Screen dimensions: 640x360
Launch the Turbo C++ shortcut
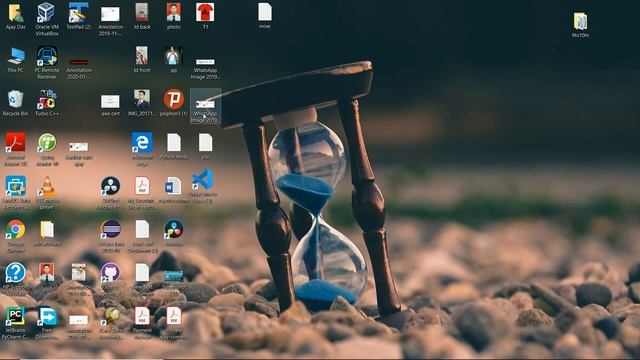(x=47, y=103)
